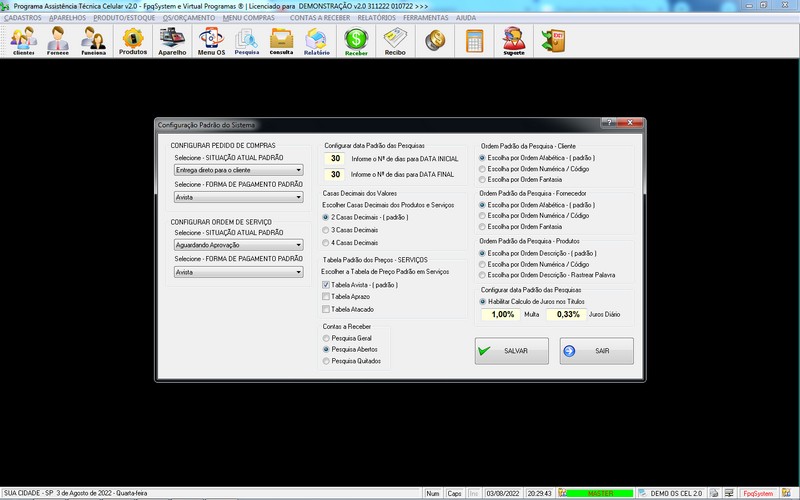Open the CONTAS A RECEBER menu
Image resolution: width=800 pixels, height=500 pixels.
coord(320,18)
